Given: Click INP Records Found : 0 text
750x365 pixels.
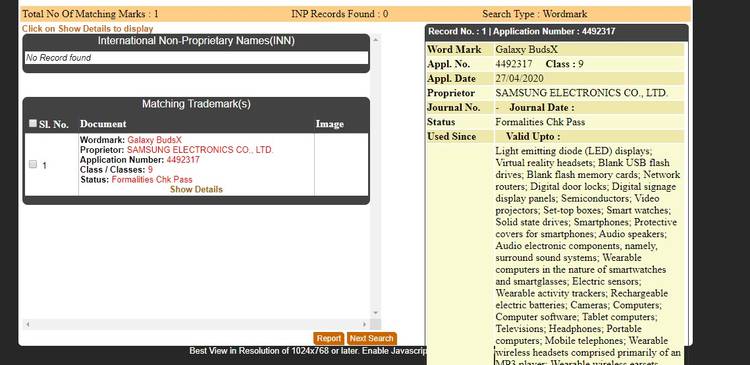Looking at the screenshot, I should pos(340,14).
